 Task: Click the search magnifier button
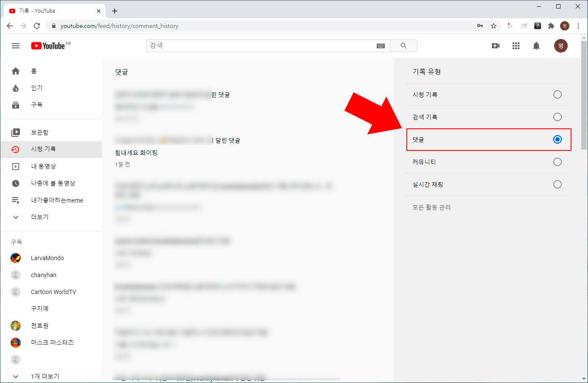403,46
